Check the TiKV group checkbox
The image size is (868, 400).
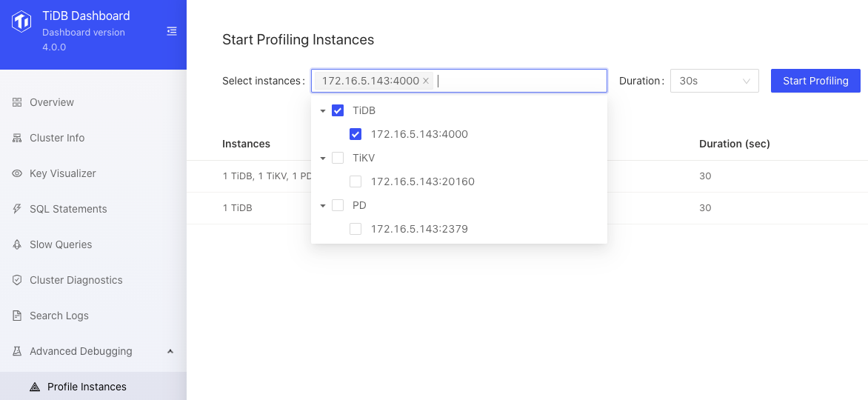[338, 158]
